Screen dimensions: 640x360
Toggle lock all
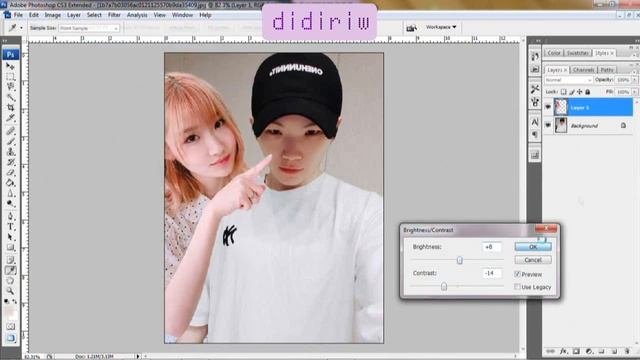coord(588,92)
